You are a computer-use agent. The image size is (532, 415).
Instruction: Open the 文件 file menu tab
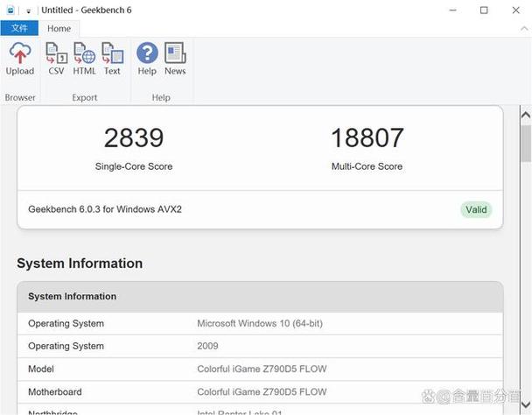(19, 28)
